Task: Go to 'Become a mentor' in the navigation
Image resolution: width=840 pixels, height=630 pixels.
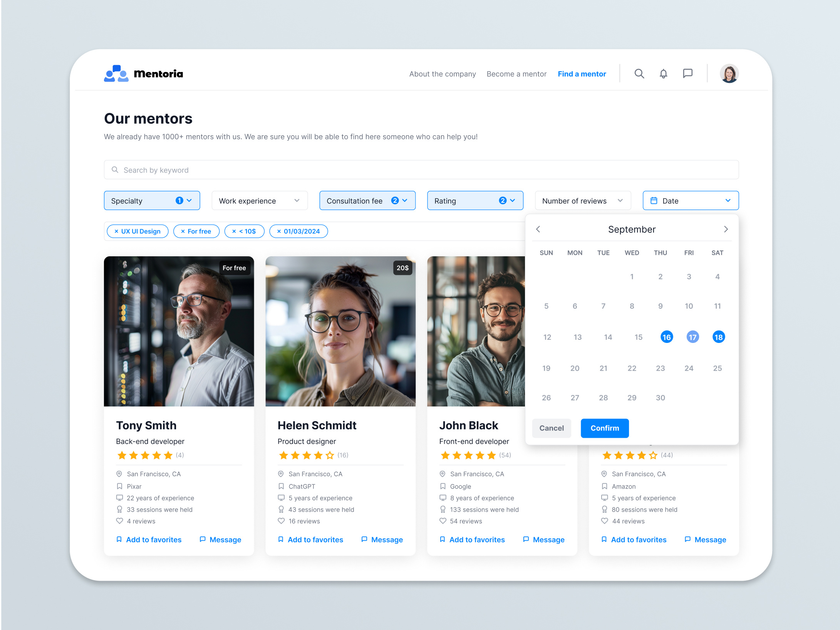Action: click(x=516, y=74)
